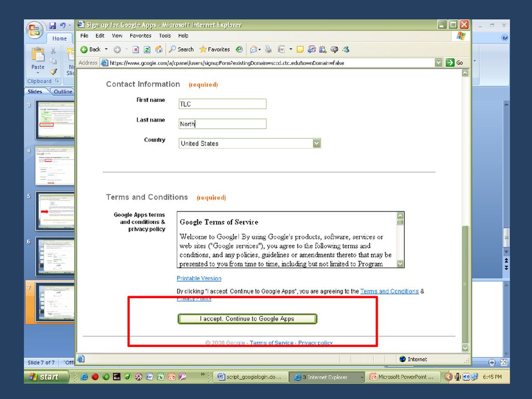This screenshot has height=399, width=532.
Task: Open the Search pane
Action: [181, 49]
